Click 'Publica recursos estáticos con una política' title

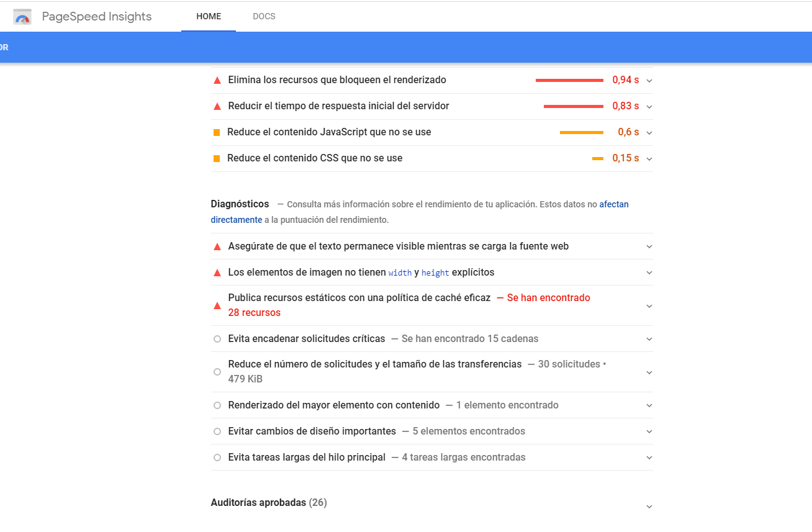pyautogui.click(x=359, y=298)
